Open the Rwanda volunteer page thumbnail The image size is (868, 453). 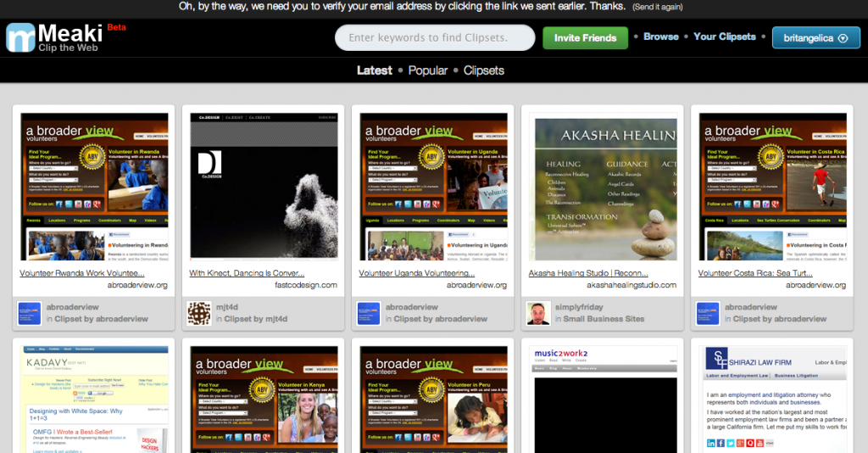click(94, 187)
